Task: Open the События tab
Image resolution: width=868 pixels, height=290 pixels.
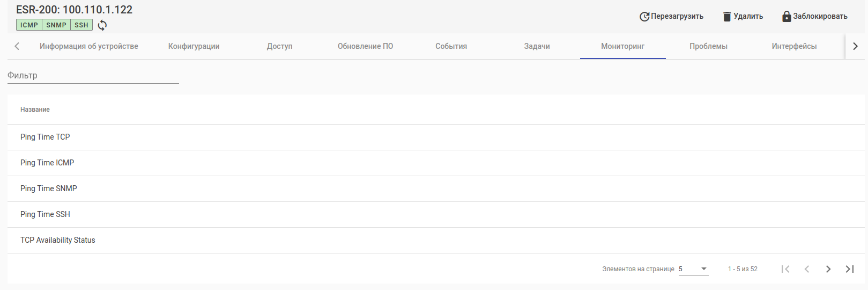Action: [451, 46]
